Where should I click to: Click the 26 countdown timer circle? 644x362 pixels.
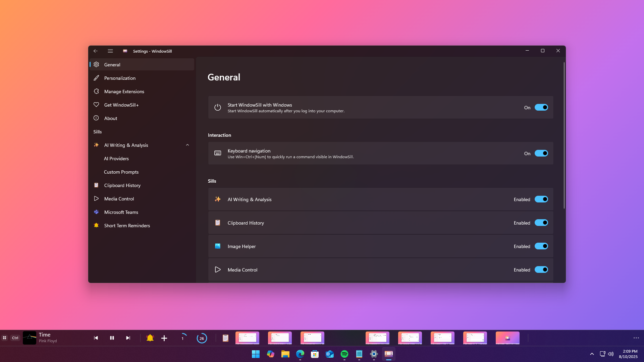click(x=202, y=338)
